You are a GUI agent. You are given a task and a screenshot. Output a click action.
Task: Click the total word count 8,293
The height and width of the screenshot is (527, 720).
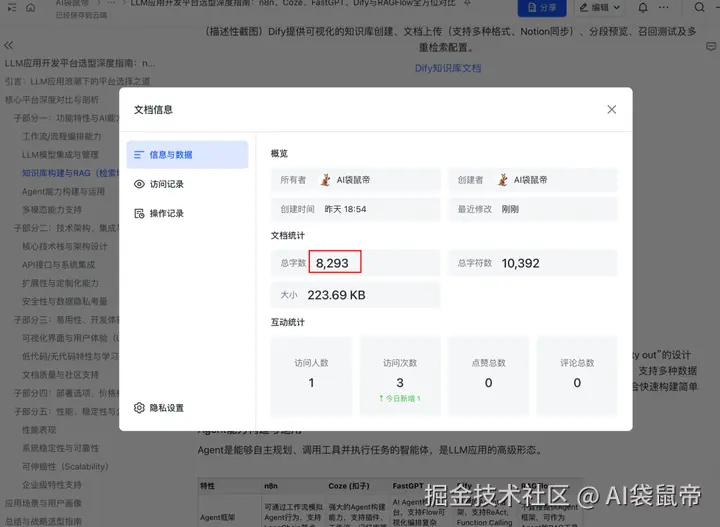tap(332, 263)
